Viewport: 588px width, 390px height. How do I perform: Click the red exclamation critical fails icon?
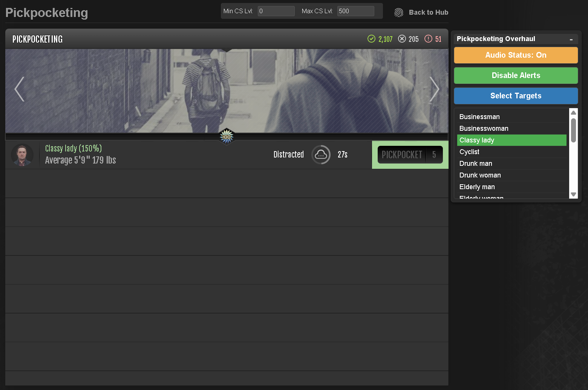click(428, 39)
